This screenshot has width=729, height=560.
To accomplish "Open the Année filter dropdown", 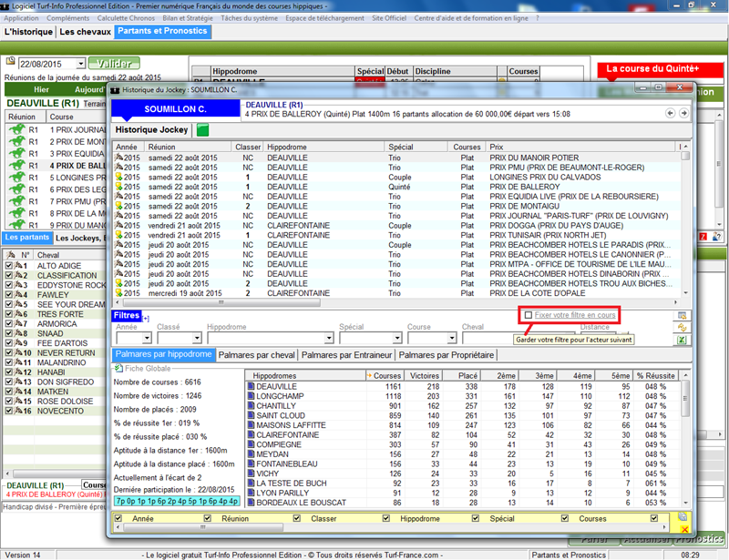I will coord(147,338).
